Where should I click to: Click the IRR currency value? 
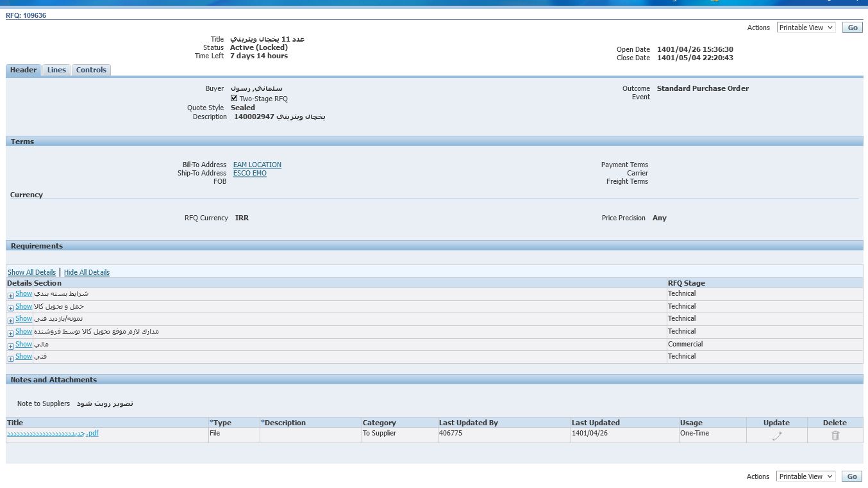(x=242, y=218)
